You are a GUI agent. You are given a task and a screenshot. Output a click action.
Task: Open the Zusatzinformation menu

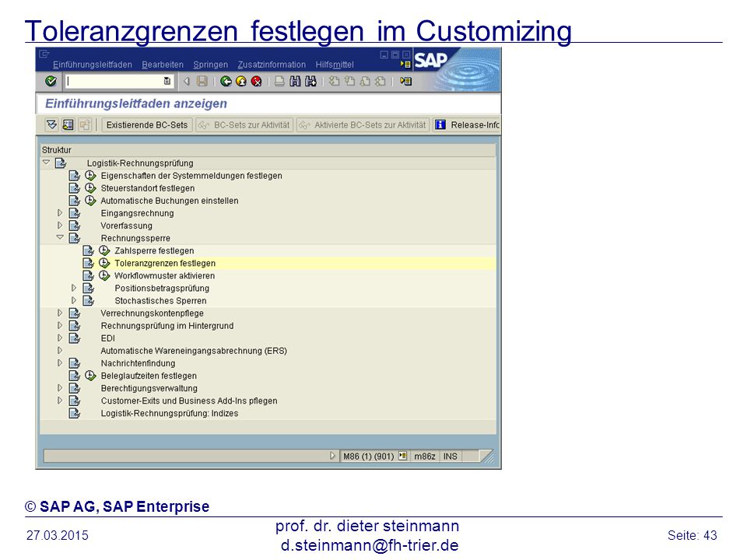[x=272, y=65]
